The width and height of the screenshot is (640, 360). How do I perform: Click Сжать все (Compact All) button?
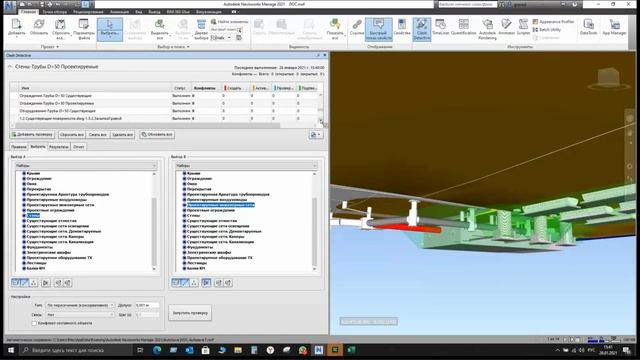click(x=98, y=134)
